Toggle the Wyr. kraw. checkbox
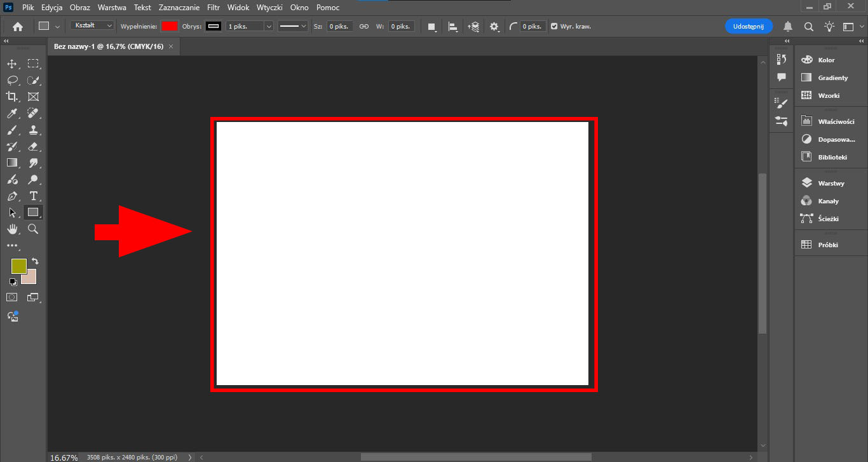This screenshot has height=462, width=868. pos(554,26)
